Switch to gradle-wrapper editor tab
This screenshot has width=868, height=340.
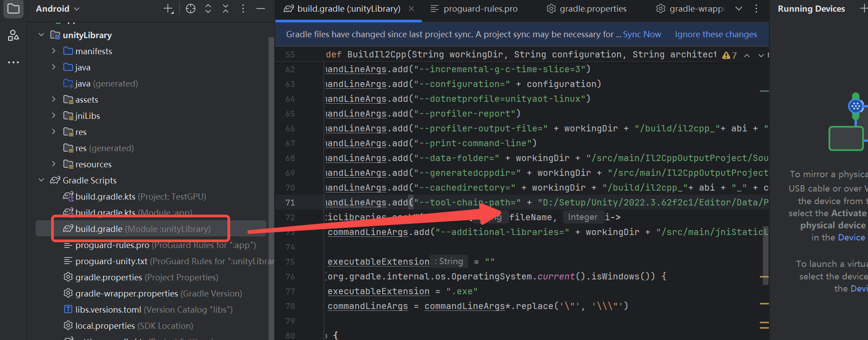tap(691, 9)
